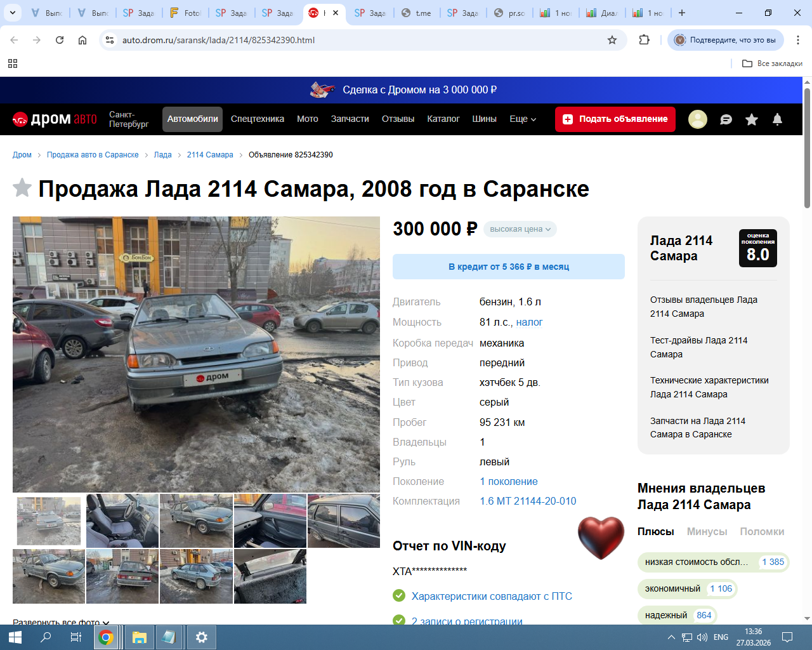Click 'В кредит от 5 366 ₽' button
Image resolution: width=812 pixels, height=650 pixels.
(x=509, y=267)
